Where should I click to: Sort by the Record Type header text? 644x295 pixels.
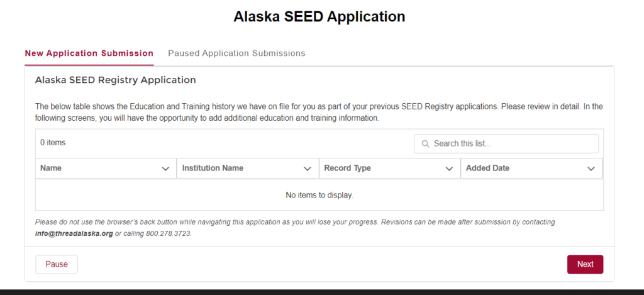(347, 168)
